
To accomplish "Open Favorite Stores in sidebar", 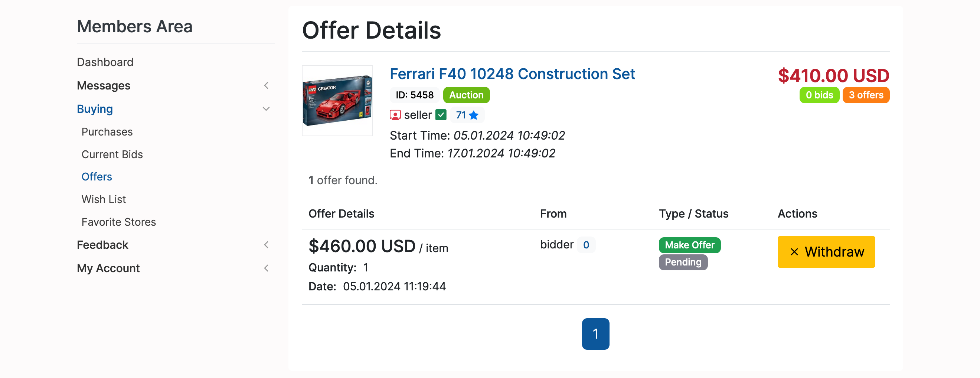I will pyautogui.click(x=119, y=222).
